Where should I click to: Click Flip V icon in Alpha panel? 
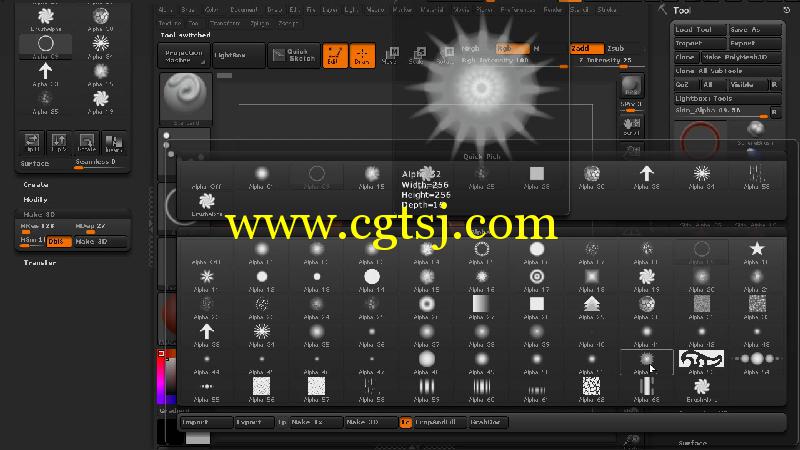[59, 142]
